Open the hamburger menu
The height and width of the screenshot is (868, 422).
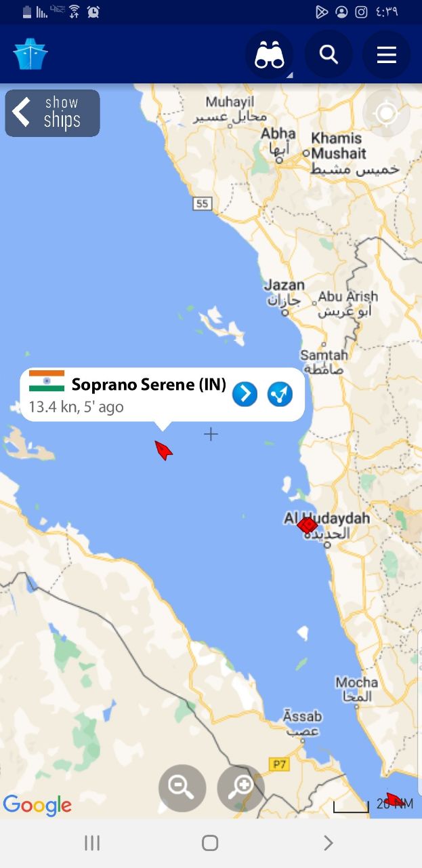pyautogui.click(x=387, y=55)
